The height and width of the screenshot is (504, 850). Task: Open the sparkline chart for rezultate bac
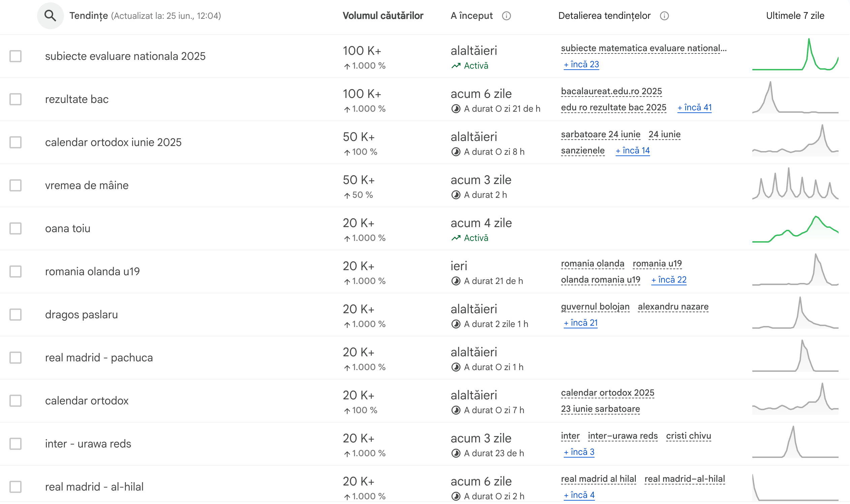(x=795, y=98)
